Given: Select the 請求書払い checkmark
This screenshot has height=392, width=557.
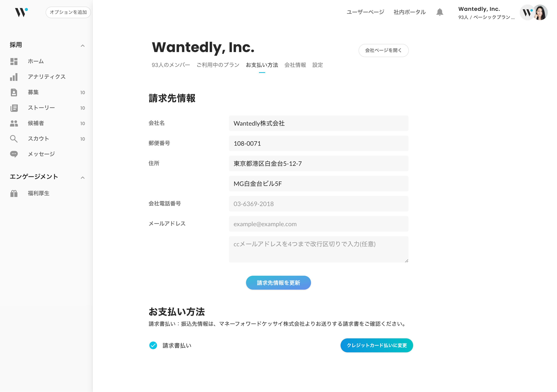Looking at the screenshot, I should (x=153, y=345).
